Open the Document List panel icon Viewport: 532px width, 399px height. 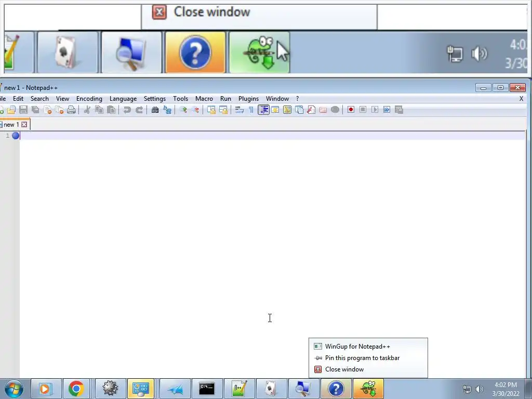(299, 110)
